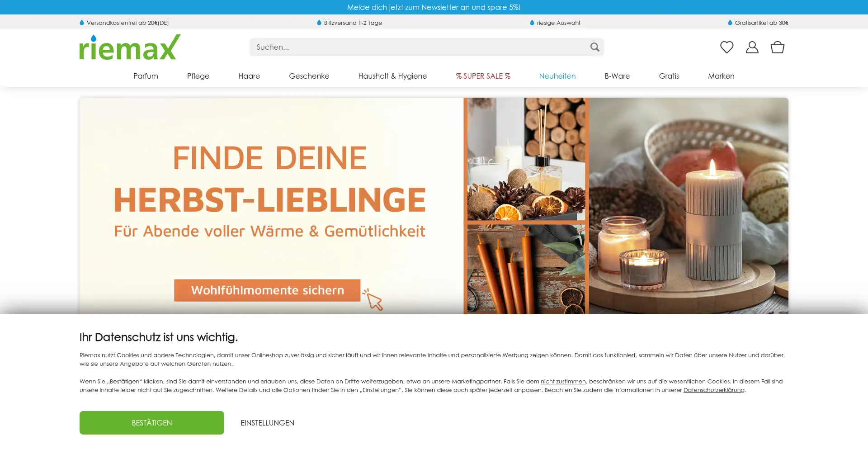
Task: Open the Pflege category
Action: pos(198,76)
